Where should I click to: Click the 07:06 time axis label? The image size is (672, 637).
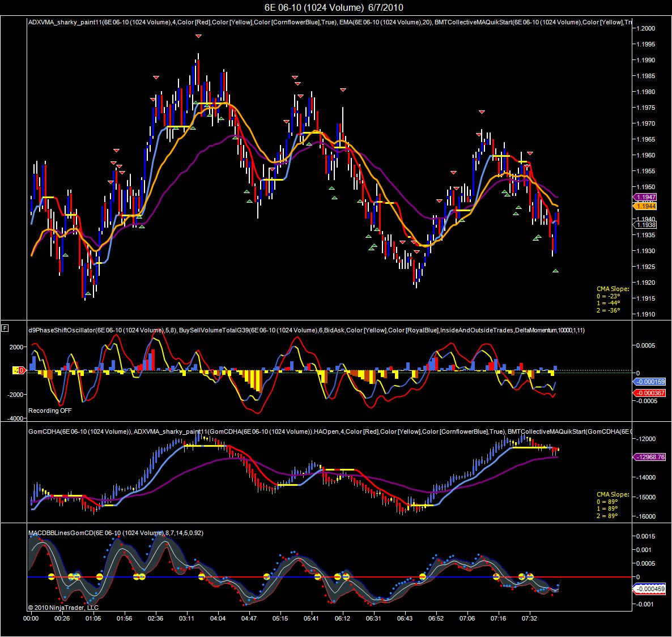(467, 618)
